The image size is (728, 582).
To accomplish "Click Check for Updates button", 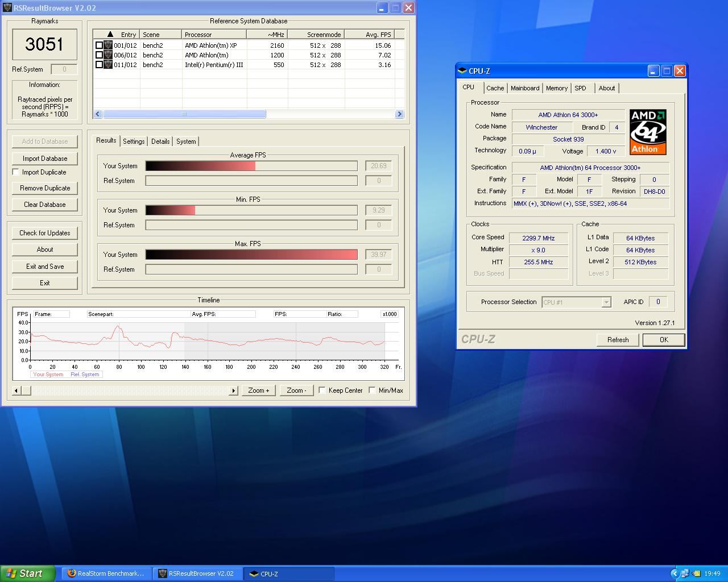I will coord(45,233).
